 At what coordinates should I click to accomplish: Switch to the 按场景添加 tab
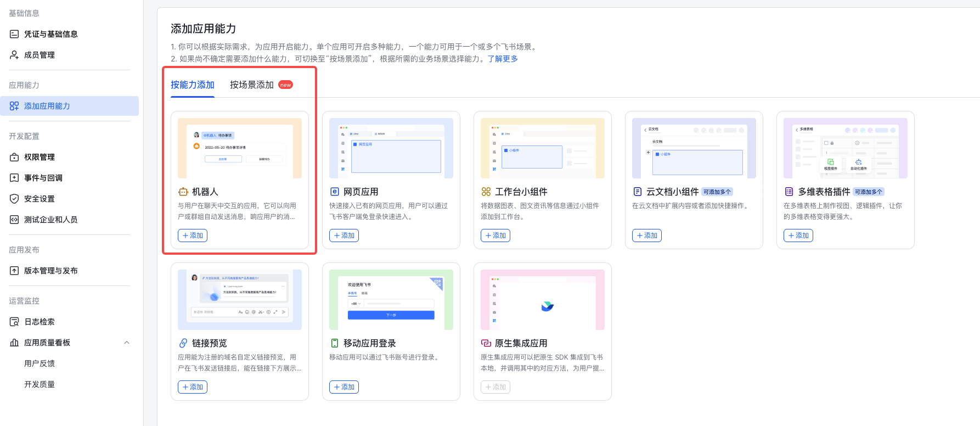point(252,85)
